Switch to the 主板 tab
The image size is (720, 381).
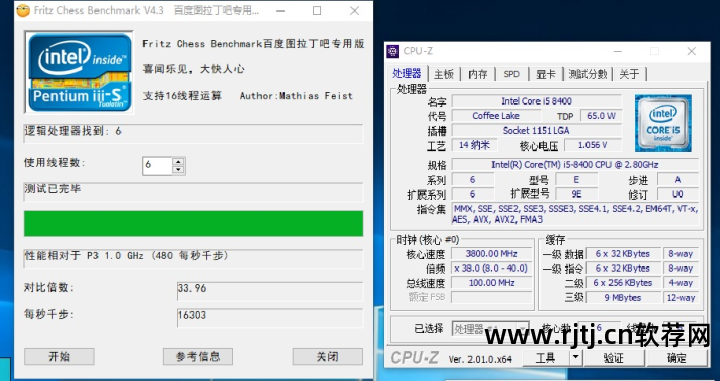tap(444, 74)
